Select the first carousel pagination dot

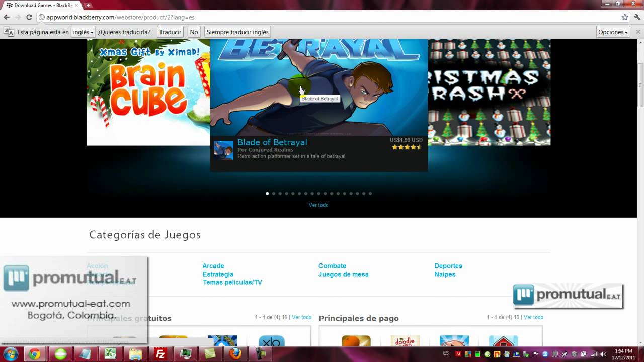coord(267,193)
